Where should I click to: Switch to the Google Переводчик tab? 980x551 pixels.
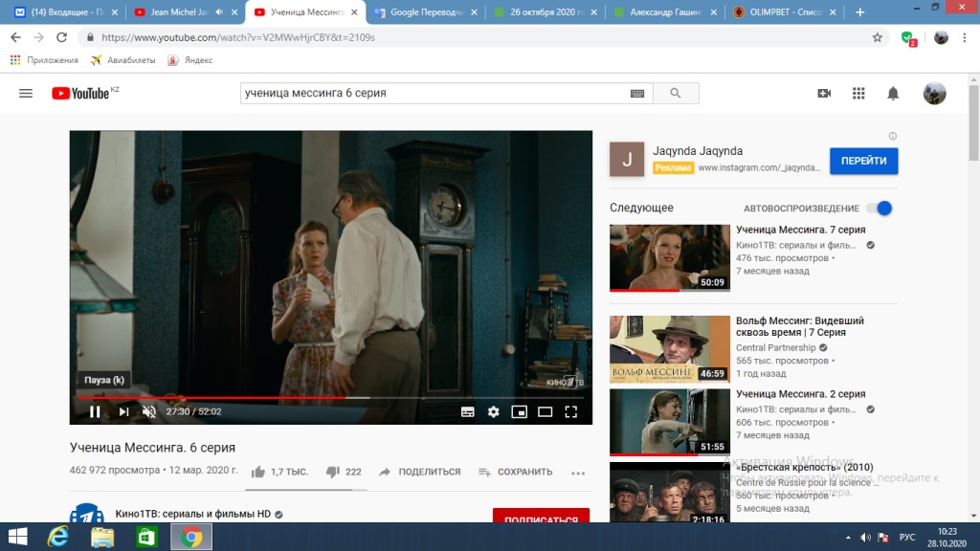tap(426, 11)
